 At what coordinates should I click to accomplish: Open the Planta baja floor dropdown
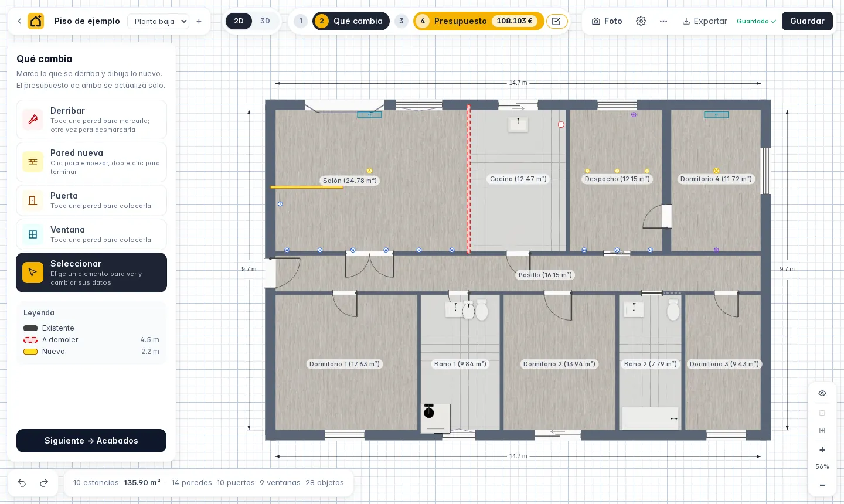(x=158, y=21)
